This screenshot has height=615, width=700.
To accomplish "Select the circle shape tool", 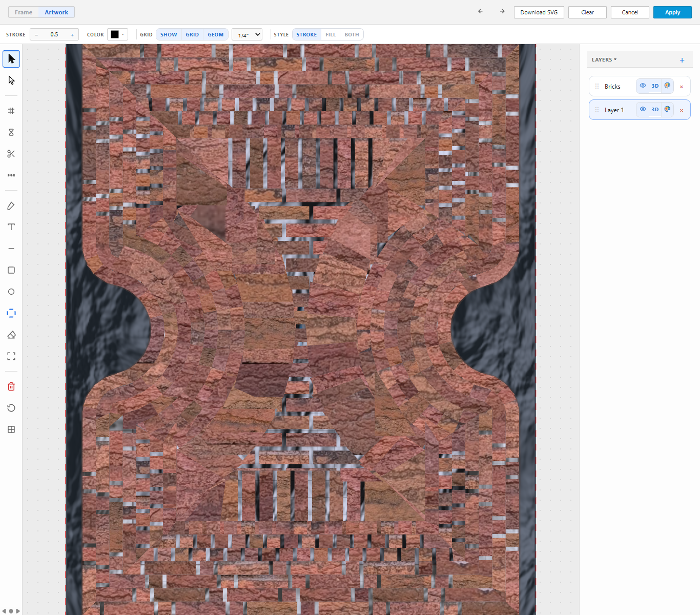I will coord(11,292).
